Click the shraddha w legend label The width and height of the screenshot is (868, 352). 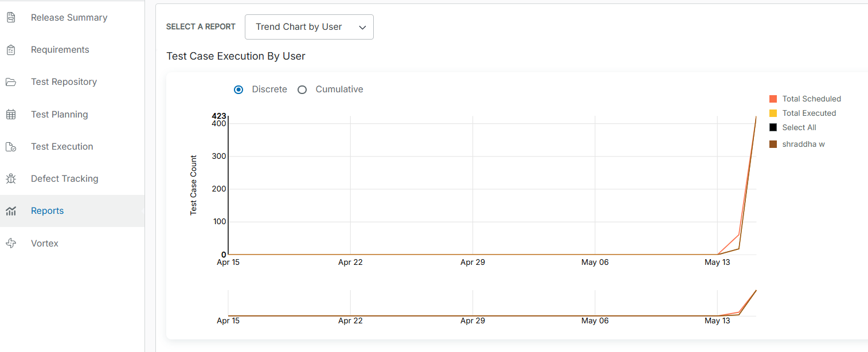click(x=803, y=144)
